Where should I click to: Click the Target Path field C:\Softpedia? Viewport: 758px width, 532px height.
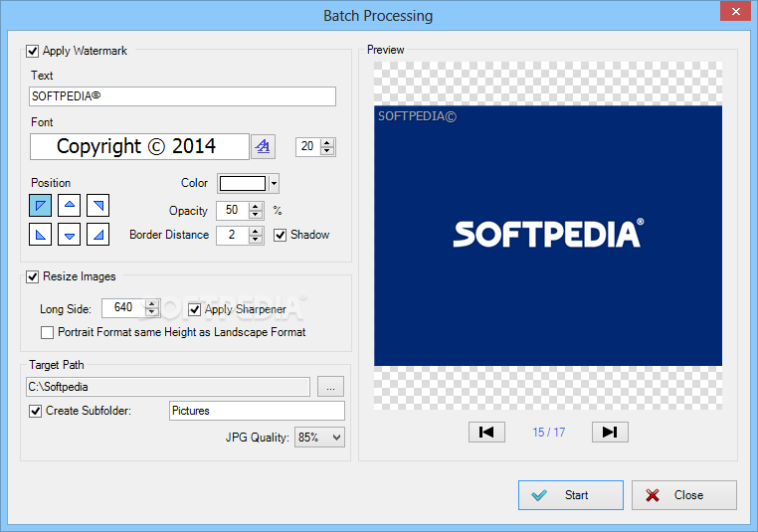(168, 387)
